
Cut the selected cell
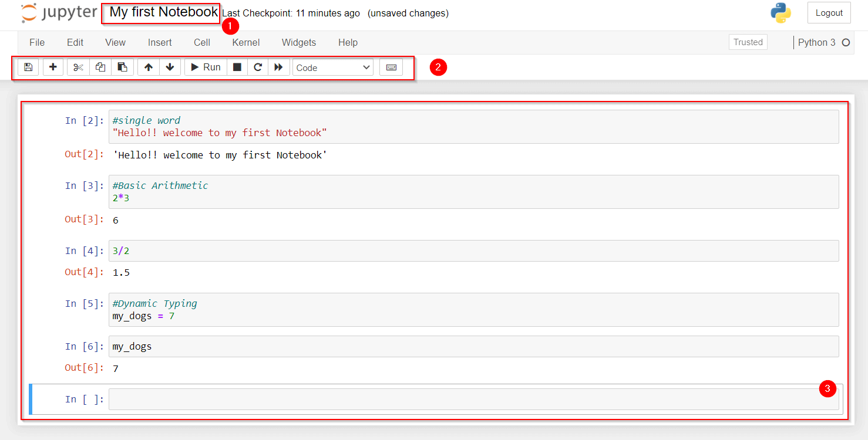[x=78, y=67]
